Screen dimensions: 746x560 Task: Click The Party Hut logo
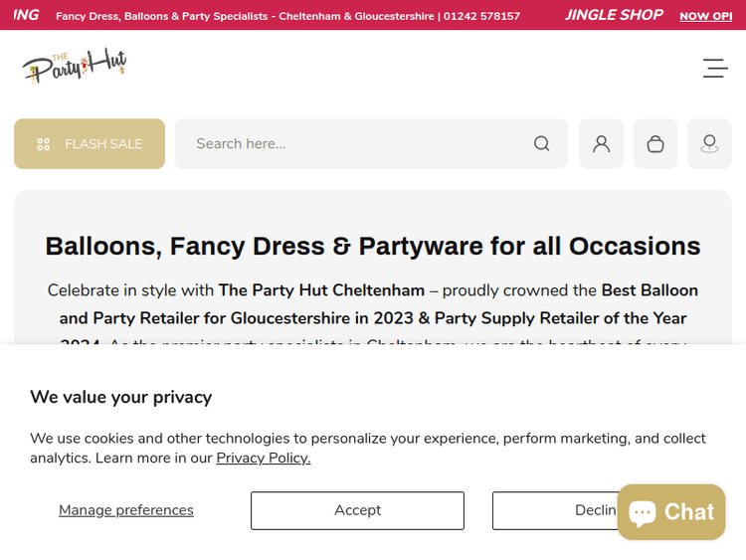tap(75, 67)
